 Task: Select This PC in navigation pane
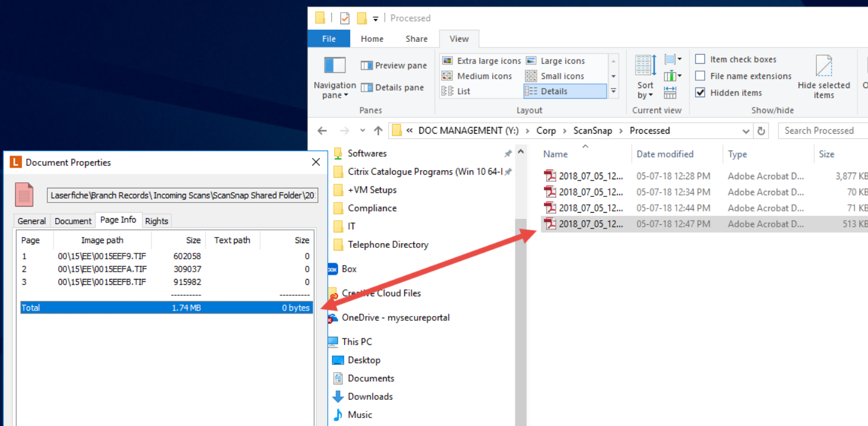click(357, 342)
